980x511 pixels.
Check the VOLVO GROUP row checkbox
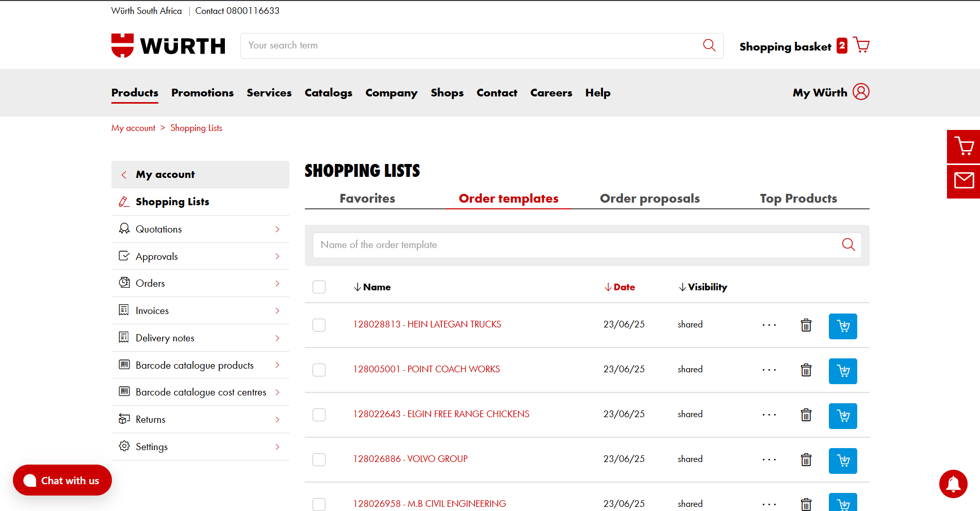[319, 459]
